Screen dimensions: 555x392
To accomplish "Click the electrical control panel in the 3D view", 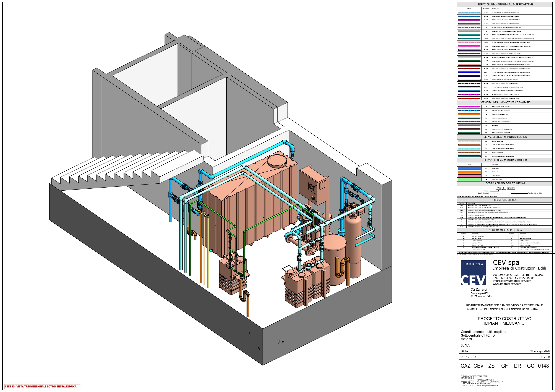I will (314, 185).
